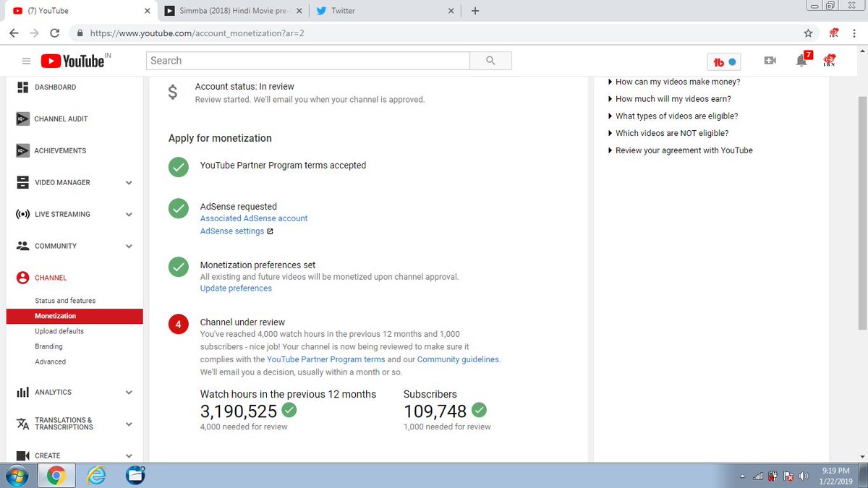Click the browser extension icon beside the bookmark star
The height and width of the screenshot is (488, 868).
834,33
